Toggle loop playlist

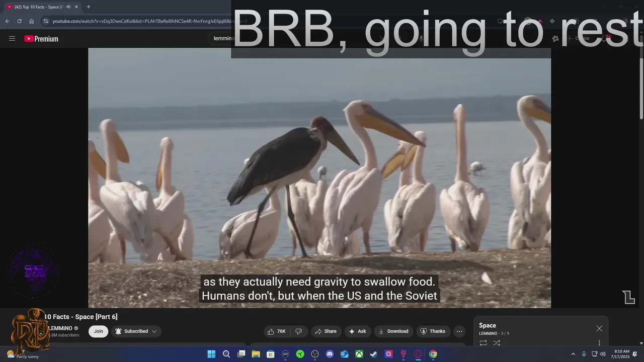tap(483, 343)
